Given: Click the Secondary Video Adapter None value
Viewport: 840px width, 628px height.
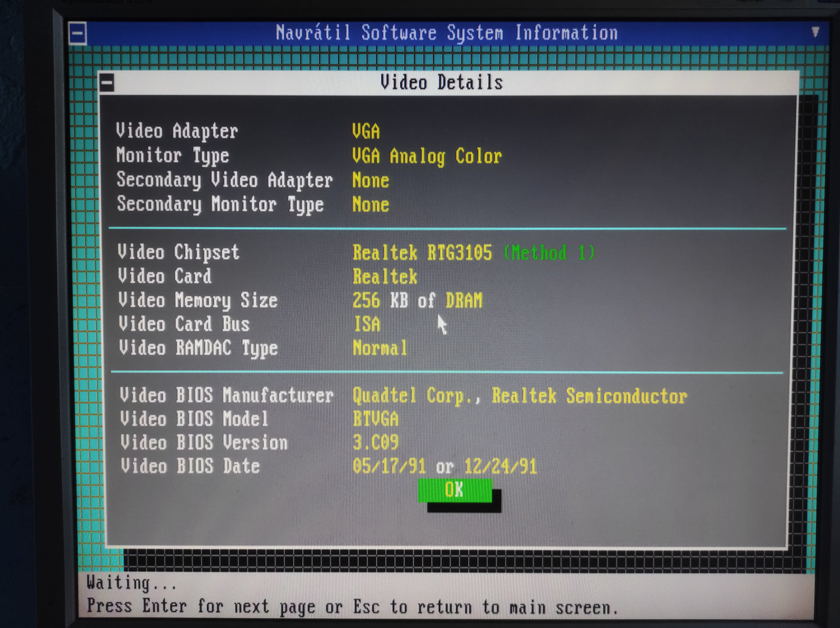Looking at the screenshot, I should (370, 181).
